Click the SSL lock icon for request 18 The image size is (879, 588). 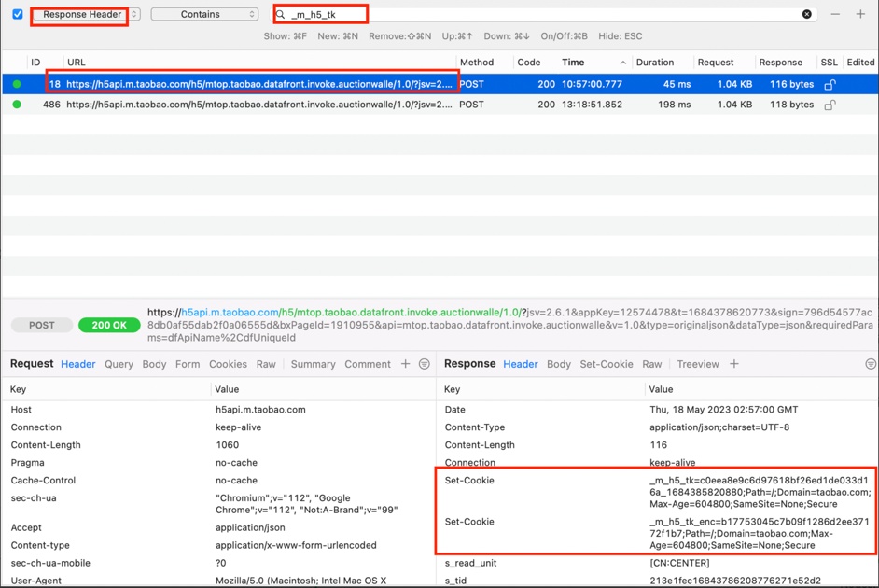tap(830, 84)
